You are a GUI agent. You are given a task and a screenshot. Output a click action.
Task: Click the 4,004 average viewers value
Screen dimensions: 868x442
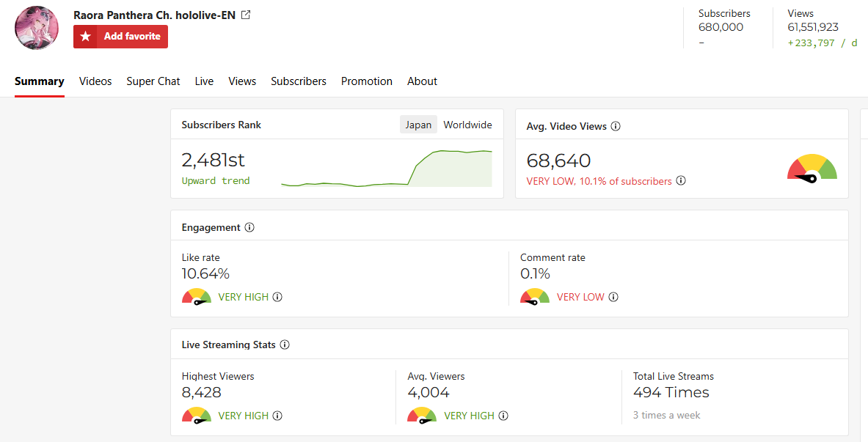tap(428, 392)
